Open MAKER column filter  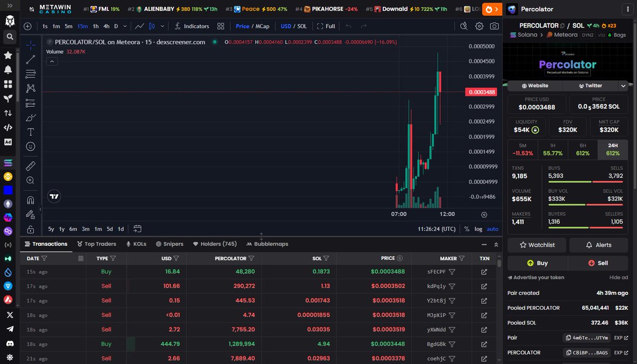click(x=462, y=258)
